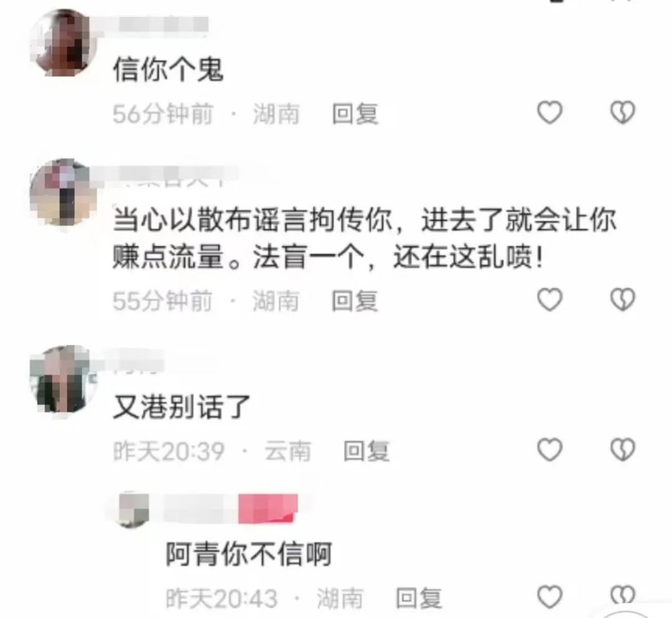Dislike the comment "又港别话了"
This screenshot has height=618, width=672.
click(x=622, y=449)
